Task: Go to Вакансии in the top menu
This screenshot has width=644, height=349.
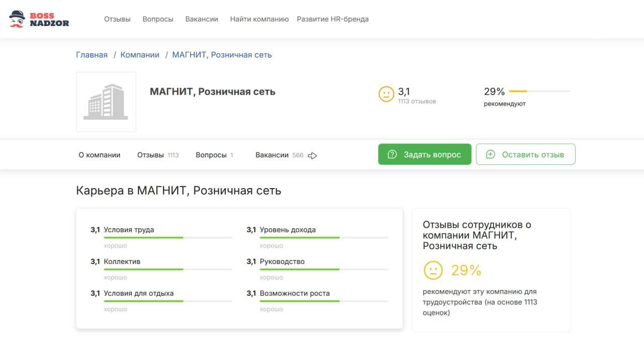Action: [202, 19]
